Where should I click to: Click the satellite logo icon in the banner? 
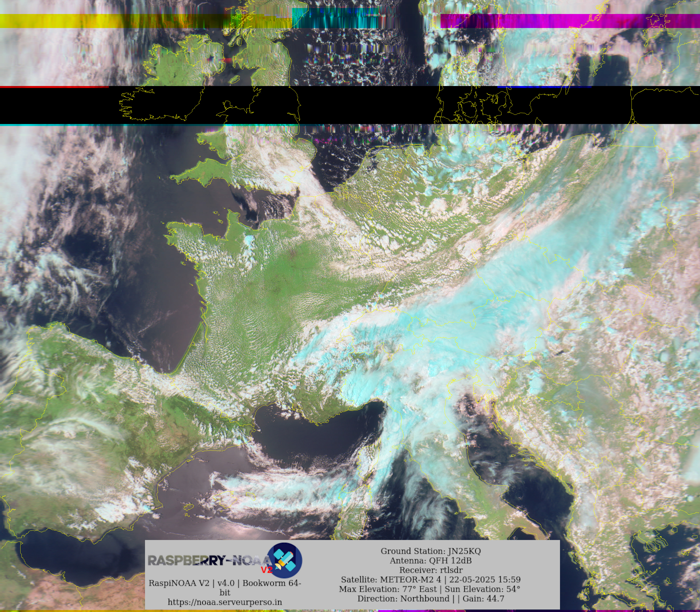coord(284,560)
